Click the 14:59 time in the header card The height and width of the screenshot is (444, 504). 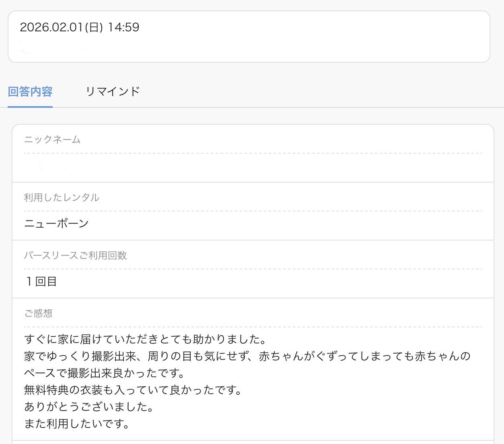123,27
